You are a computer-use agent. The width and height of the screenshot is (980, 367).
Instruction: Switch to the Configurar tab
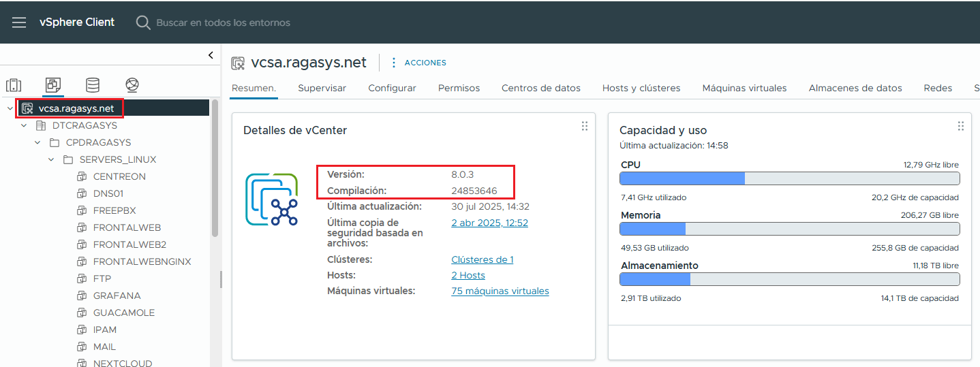click(393, 88)
